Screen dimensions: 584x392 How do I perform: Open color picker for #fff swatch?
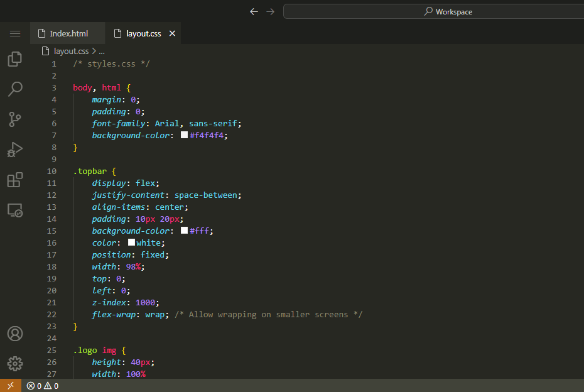click(x=184, y=231)
